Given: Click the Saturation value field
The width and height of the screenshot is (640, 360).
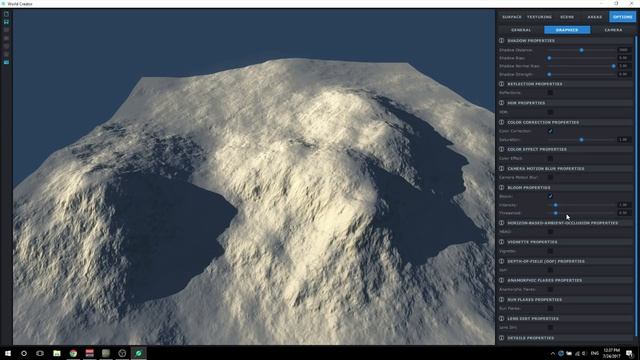Looking at the screenshot, I should coord(623,140).
